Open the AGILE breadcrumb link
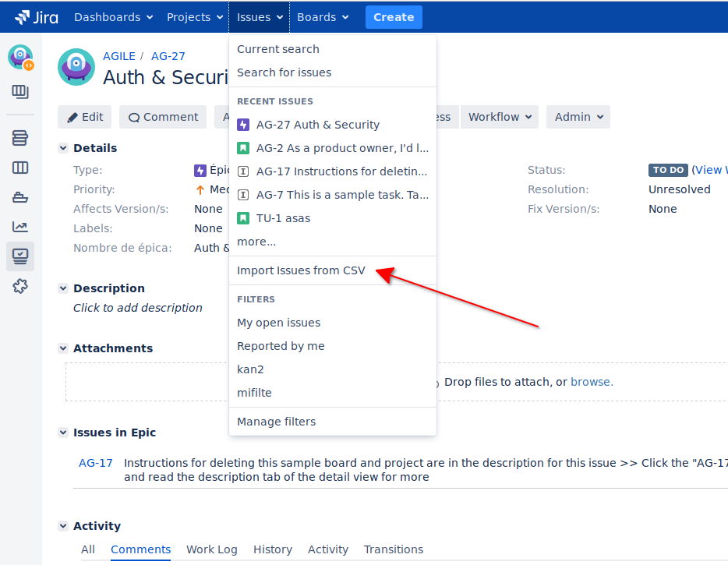The height and width of the screenshot is (565, 728). (118, 56)
